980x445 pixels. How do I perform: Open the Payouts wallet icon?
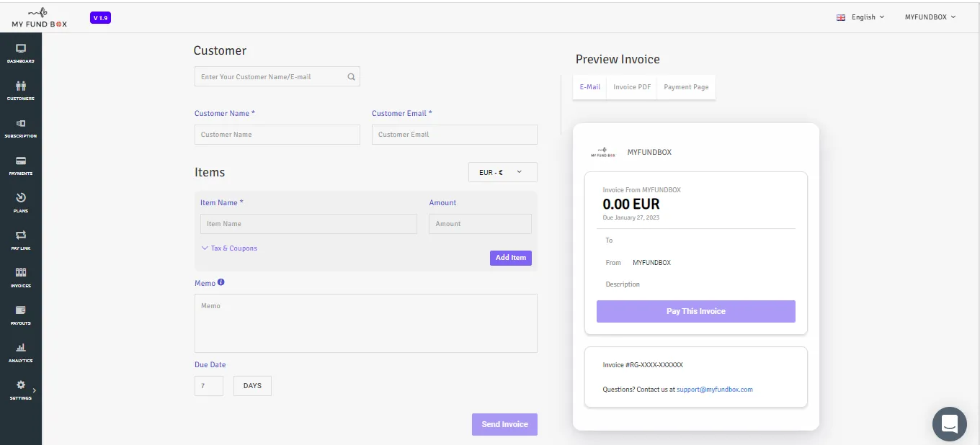(x=21, y=310)
